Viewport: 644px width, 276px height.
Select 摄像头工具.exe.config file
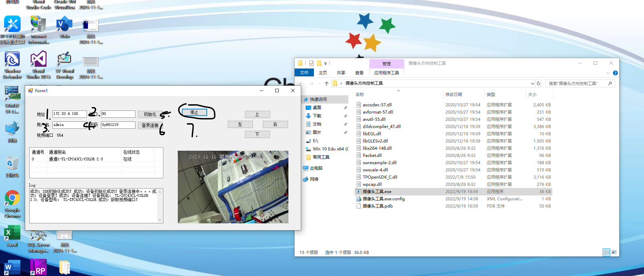[x=453, y=199]
